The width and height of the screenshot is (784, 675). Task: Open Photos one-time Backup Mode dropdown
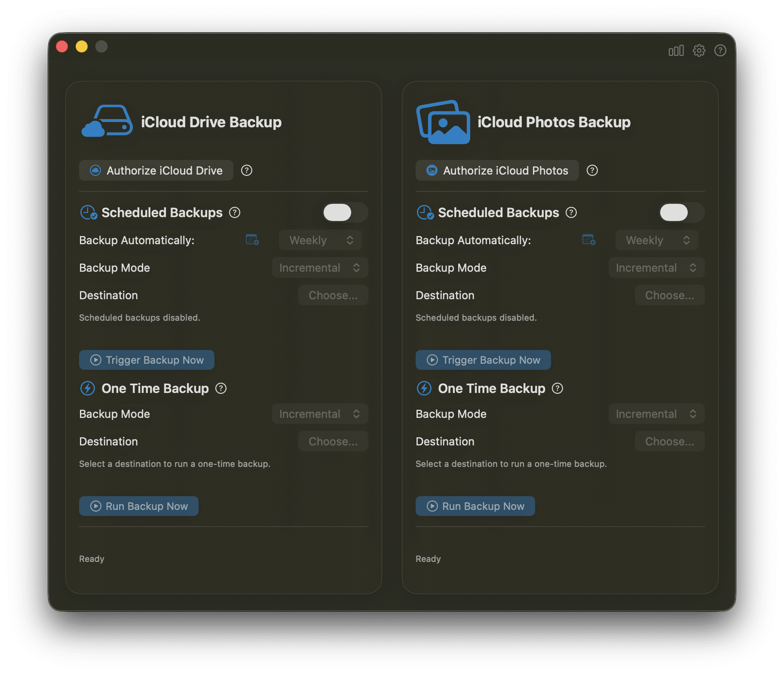point(656,414)
